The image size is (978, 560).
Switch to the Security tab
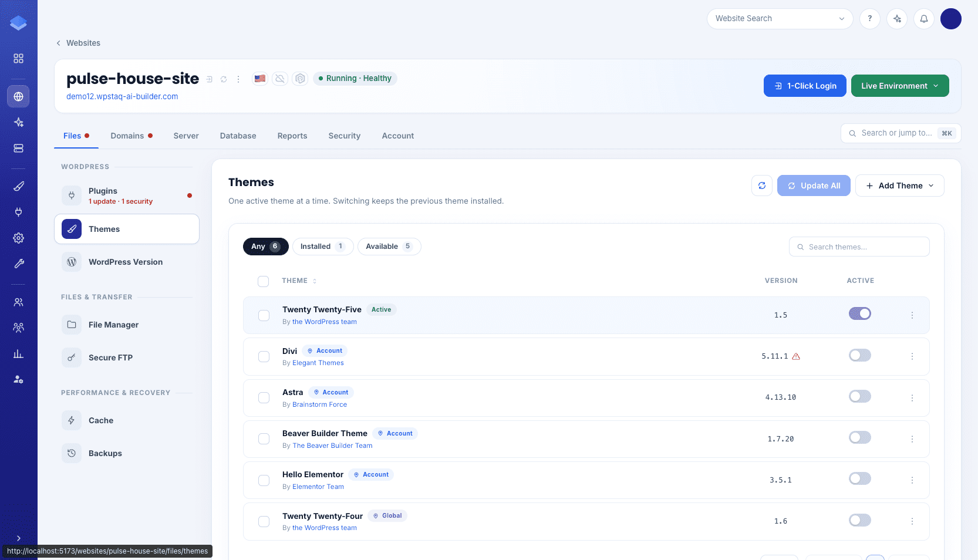345,136
